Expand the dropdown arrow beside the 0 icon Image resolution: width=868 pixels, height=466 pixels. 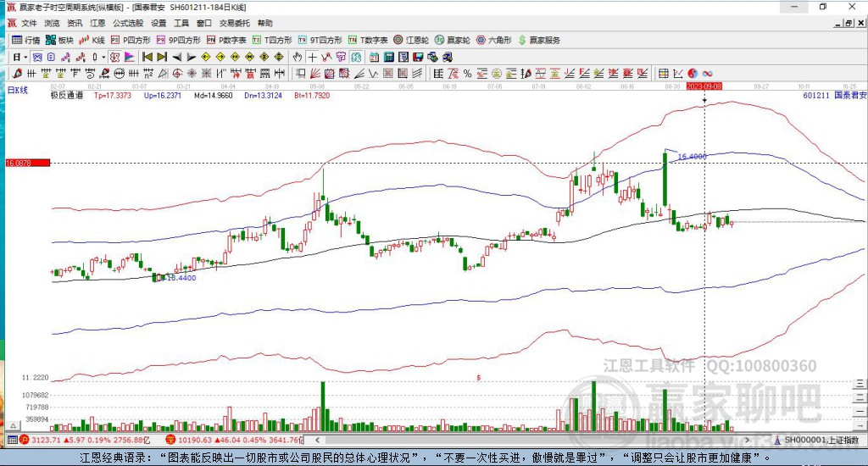pyautogui.click(x=103, y=57)
